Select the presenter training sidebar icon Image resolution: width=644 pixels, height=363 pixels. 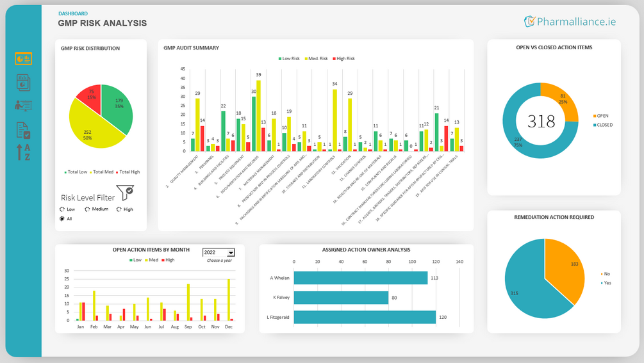point(24,106)
